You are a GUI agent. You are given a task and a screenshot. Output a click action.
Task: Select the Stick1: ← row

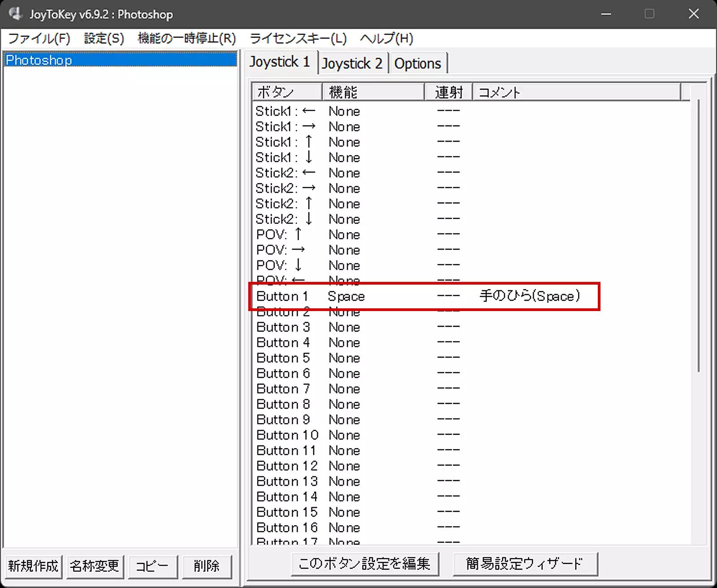point(471,111)
